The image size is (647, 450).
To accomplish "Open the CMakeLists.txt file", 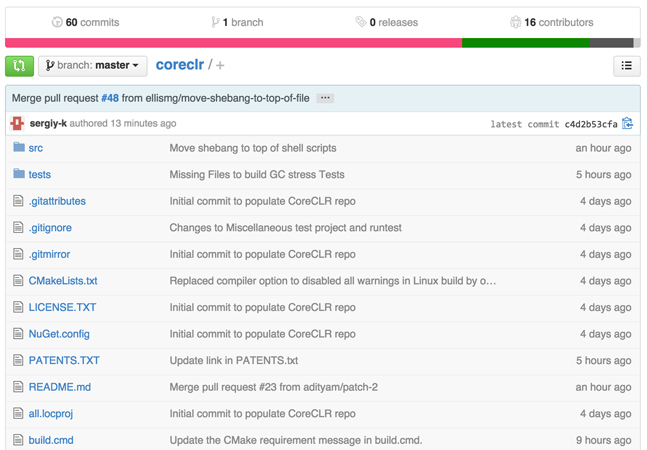I will [63, 281].
